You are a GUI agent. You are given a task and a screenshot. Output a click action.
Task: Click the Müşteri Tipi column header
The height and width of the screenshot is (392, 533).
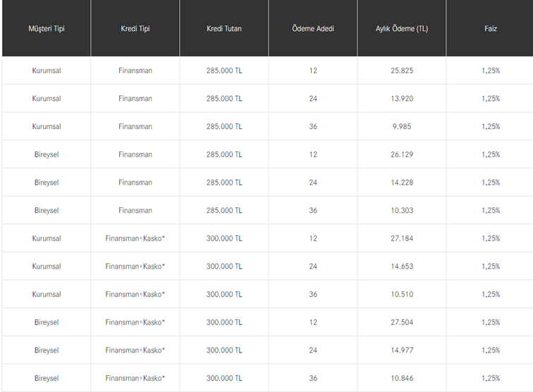(x=47, y=29)
